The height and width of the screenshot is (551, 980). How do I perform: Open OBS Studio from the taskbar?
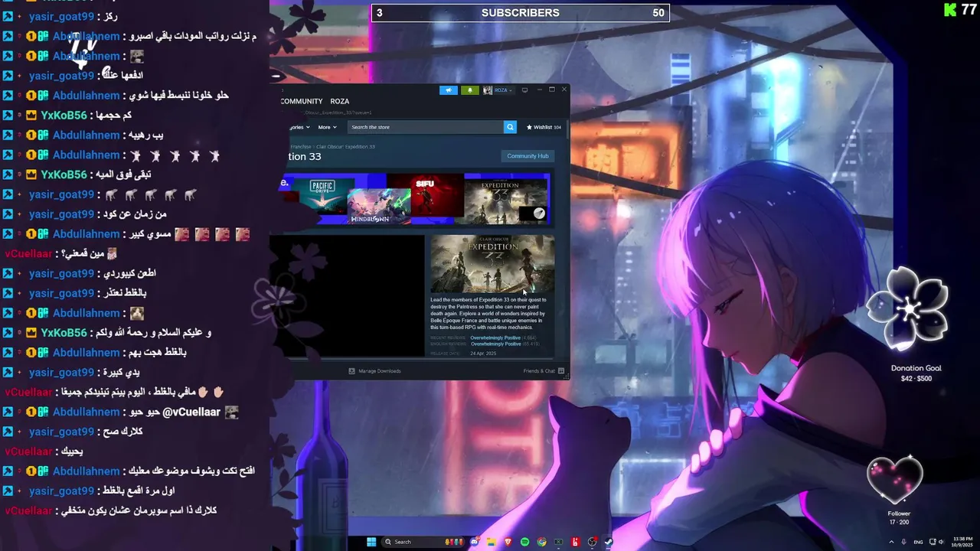pyautogui.click(x=592, y=542)
